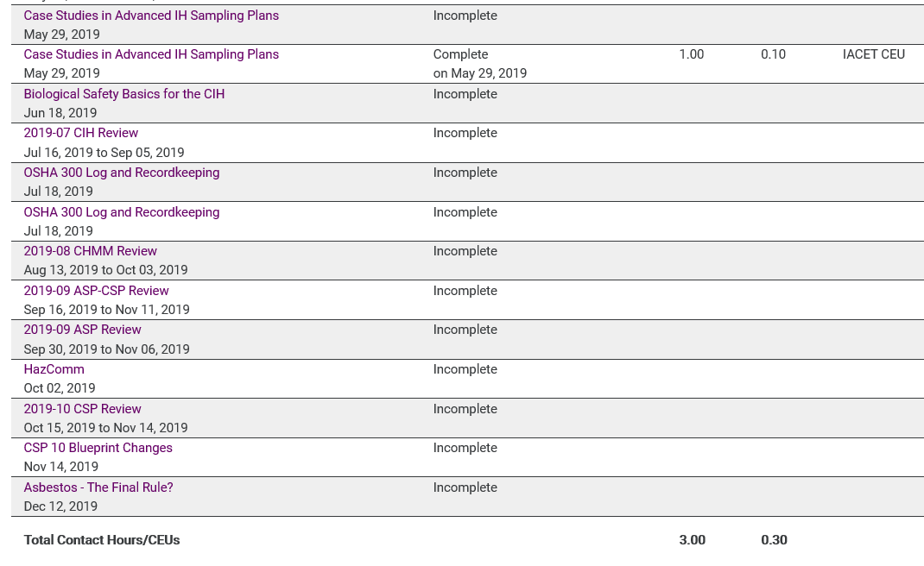924x566 pixels.
Task: Open the 2019-10 CSP Review course
Action: pyautogui.click(x=82, y=408)
